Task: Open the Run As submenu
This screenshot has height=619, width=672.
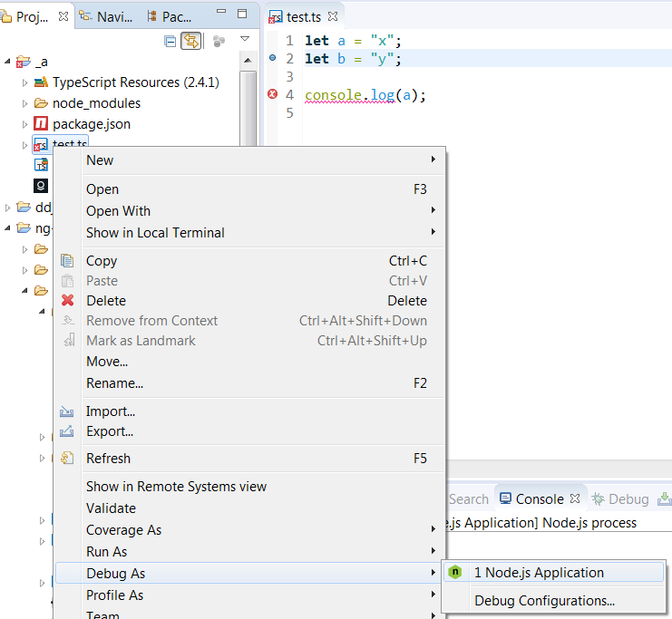Action: pos(106,552)
